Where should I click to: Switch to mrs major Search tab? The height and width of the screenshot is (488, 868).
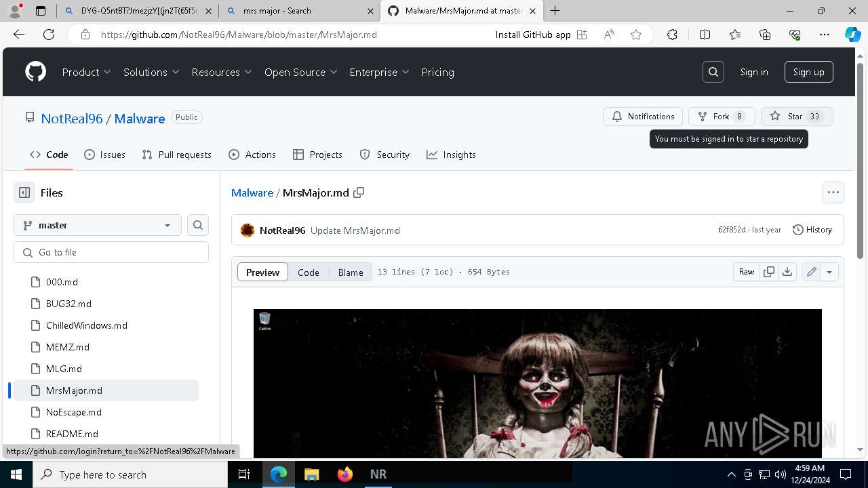tap(300, 11)
